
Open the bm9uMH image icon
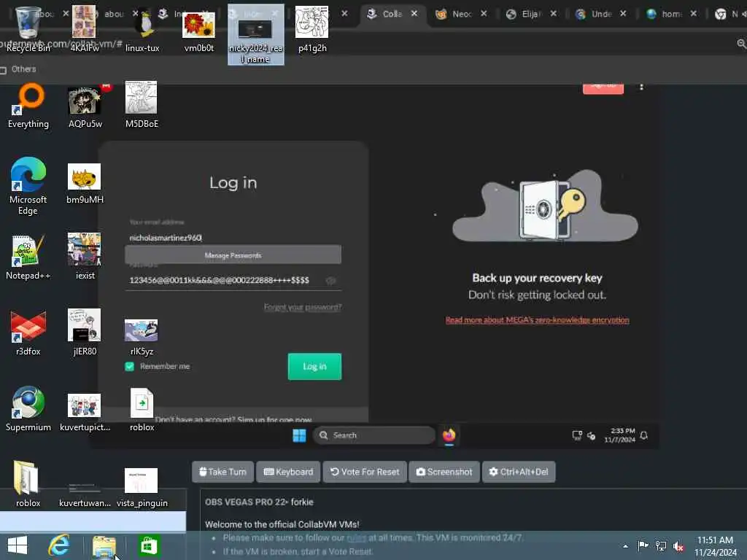pyautogui.click(x=85, y=184)
